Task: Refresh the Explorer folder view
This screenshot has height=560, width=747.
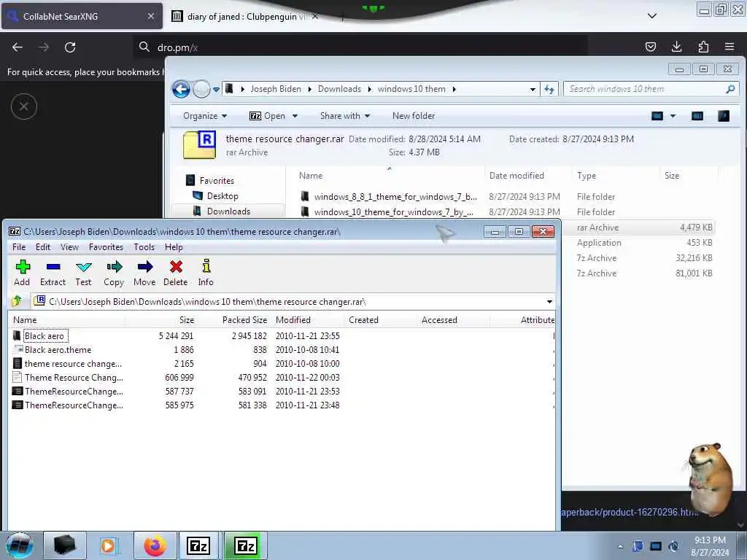Action: 549,89
